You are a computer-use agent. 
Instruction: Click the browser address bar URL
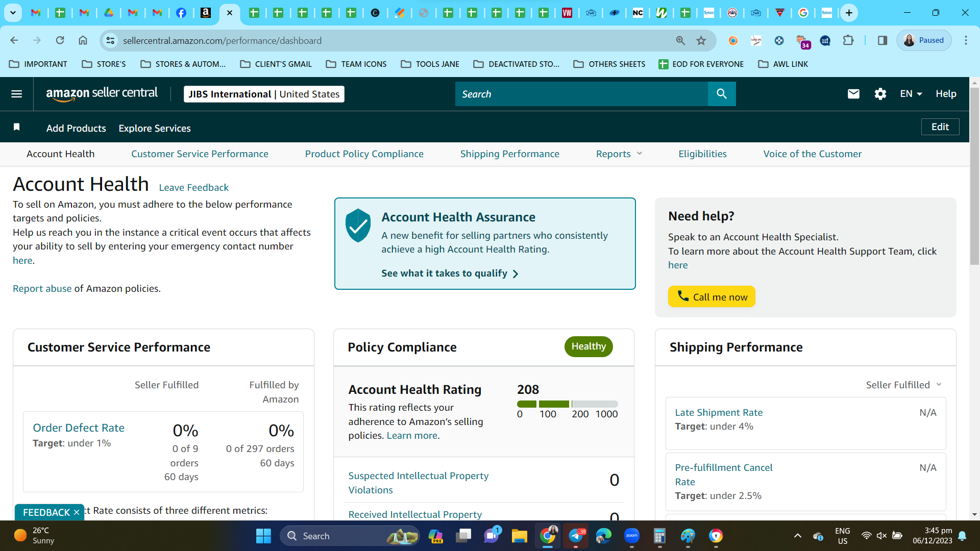222,40
